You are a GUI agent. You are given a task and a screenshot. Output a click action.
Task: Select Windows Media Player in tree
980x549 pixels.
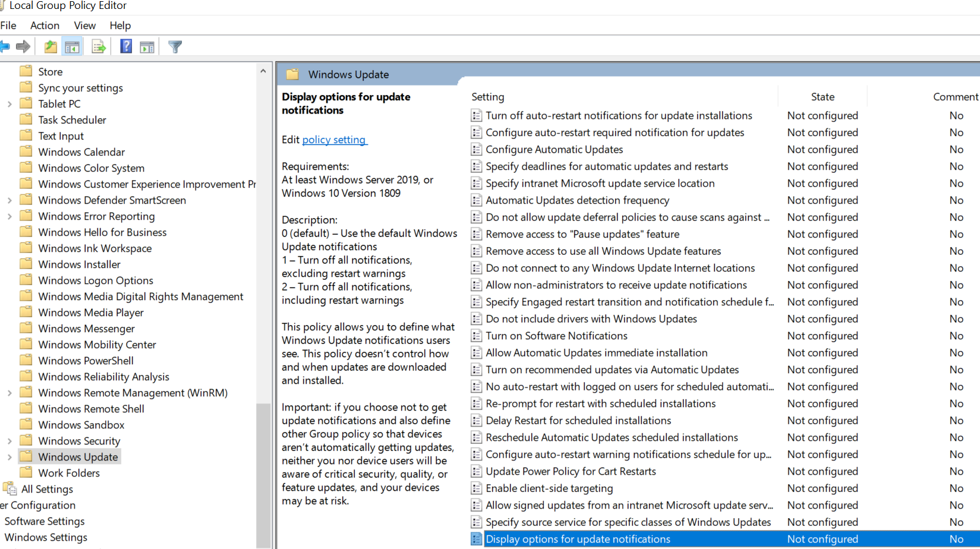click(91, 313)
